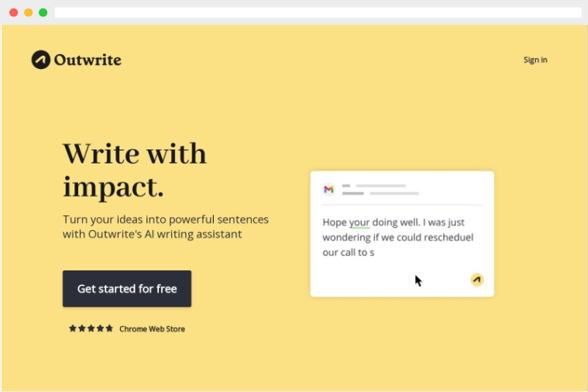Screen dimensions: 588x392
Task: Click the red close window button
Action: coord(13,12)
